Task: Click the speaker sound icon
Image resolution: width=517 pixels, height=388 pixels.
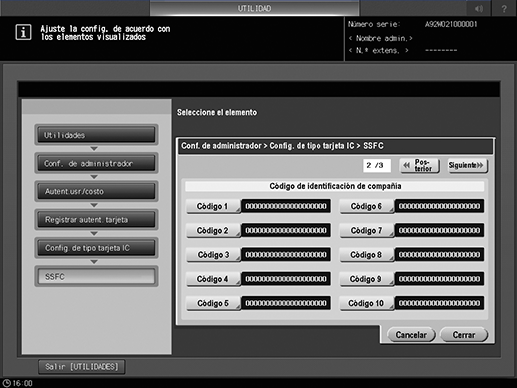Action: point(478,8)
